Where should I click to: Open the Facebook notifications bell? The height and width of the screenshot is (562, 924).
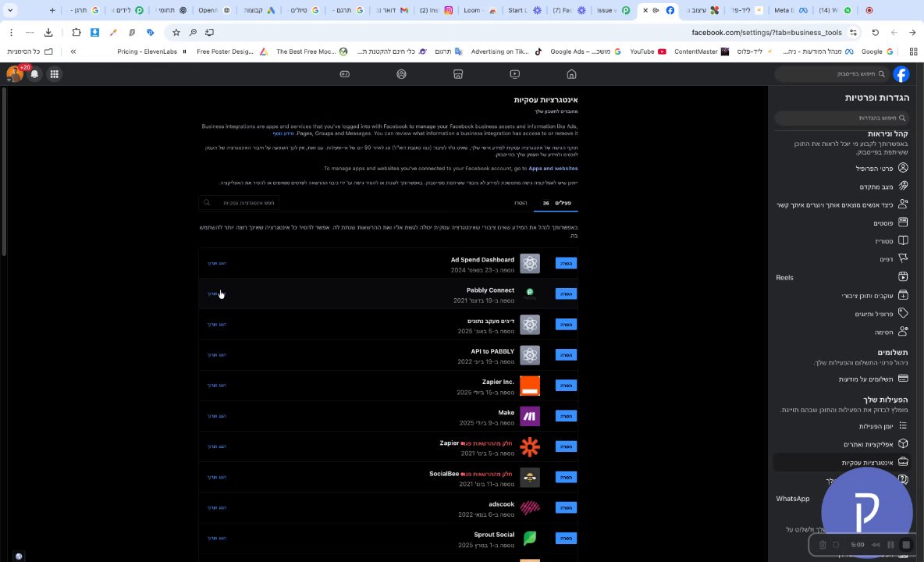[x=35, y=74]
